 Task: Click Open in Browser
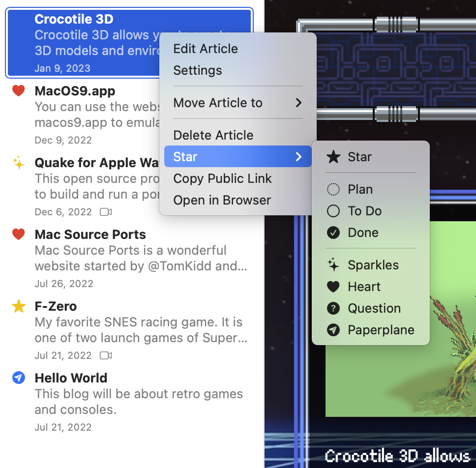[222, 200]
